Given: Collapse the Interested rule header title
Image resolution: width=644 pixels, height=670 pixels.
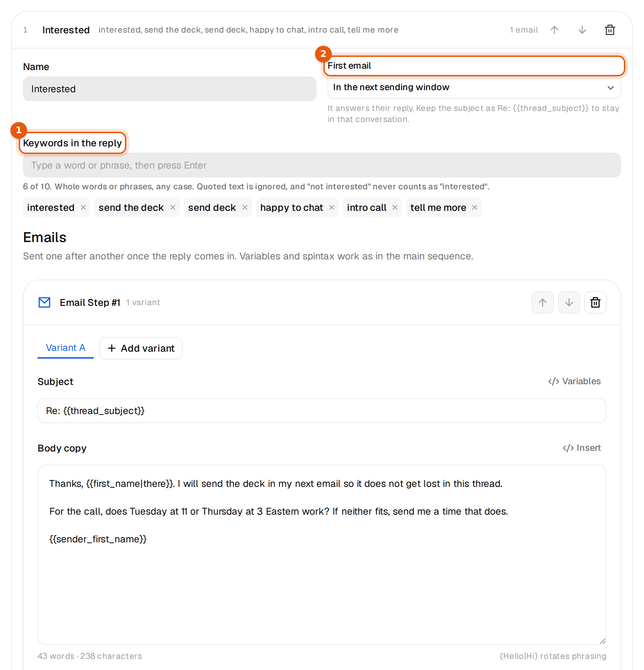Looking at the screenshot, I should point(66,30).
